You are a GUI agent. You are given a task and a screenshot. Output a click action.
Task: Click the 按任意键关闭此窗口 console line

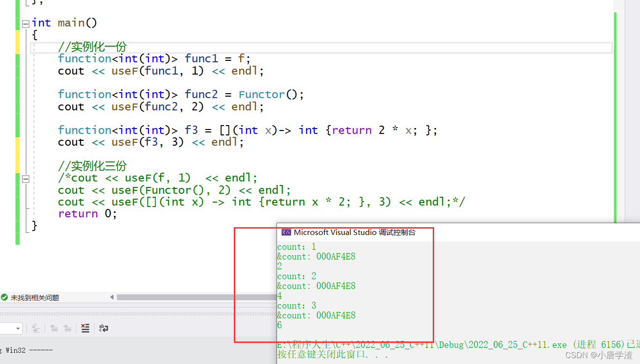(333, 355)
